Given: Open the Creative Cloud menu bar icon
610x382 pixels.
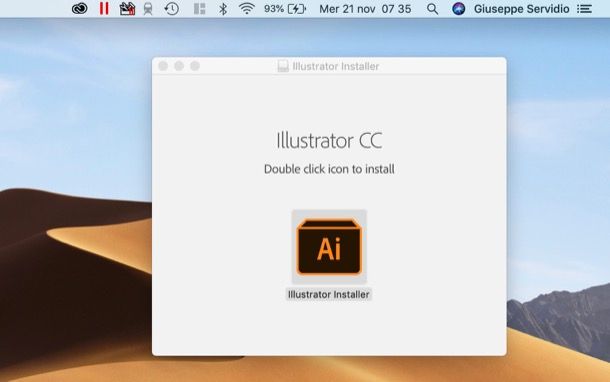Looking at the screenshot, I should point(79,9).
